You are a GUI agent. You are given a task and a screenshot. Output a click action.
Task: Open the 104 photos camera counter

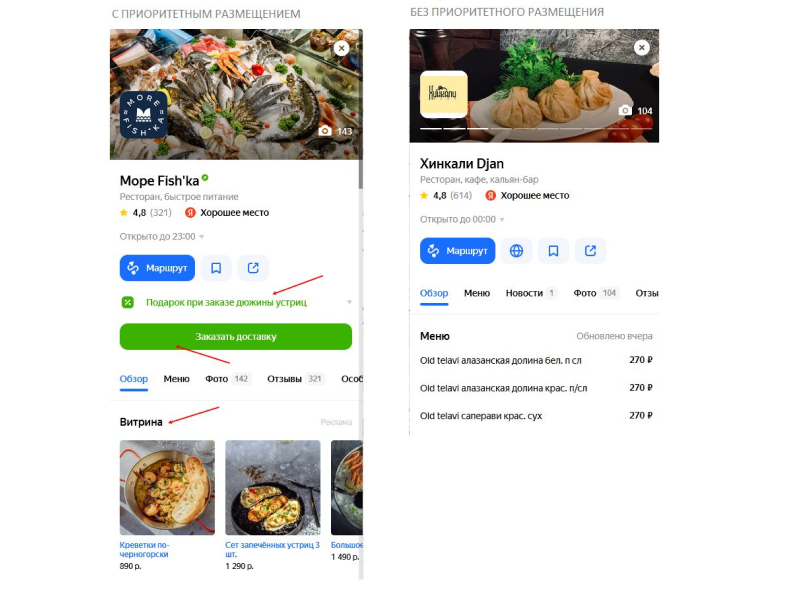(x=635, y=111)
